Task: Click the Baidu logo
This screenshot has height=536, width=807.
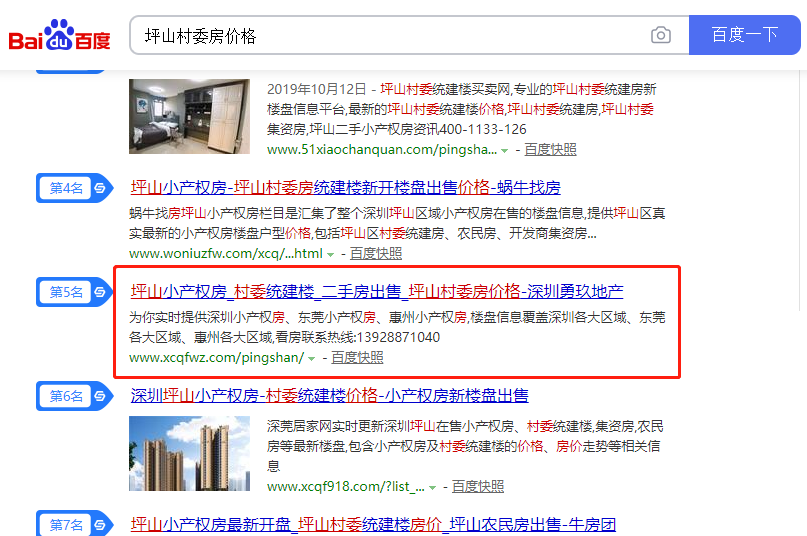Action: (x=59, y=35)
